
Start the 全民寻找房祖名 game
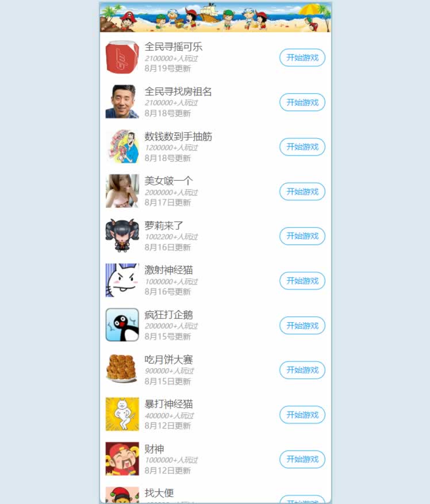pos(302,102)
